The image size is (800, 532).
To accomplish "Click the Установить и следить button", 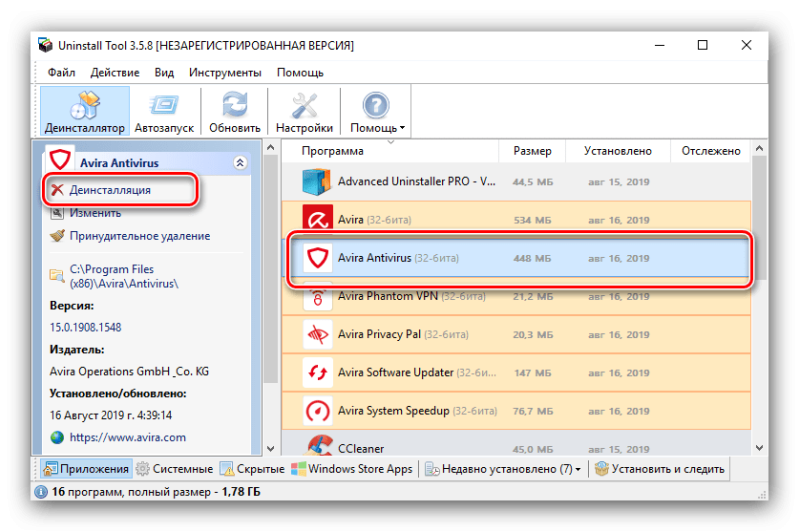I will [660, 469].
